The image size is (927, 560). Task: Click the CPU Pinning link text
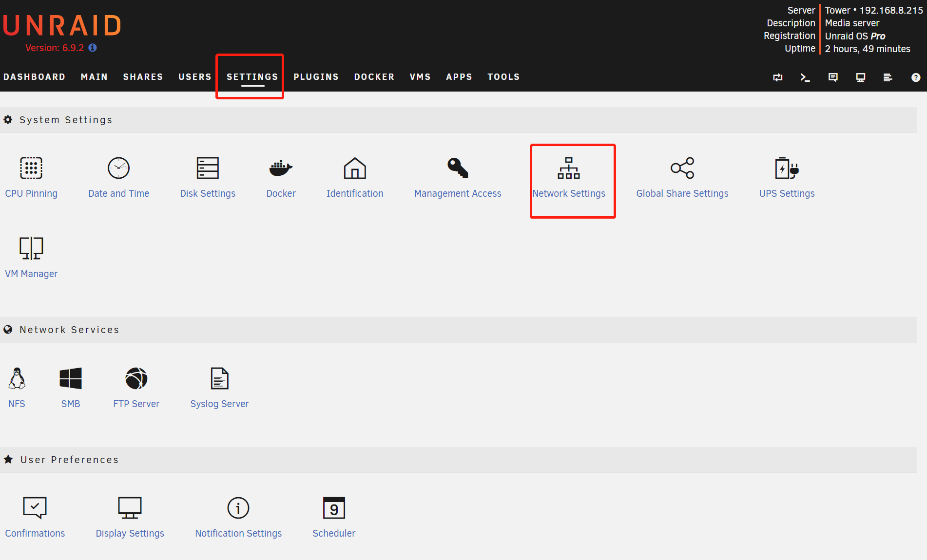31,193
